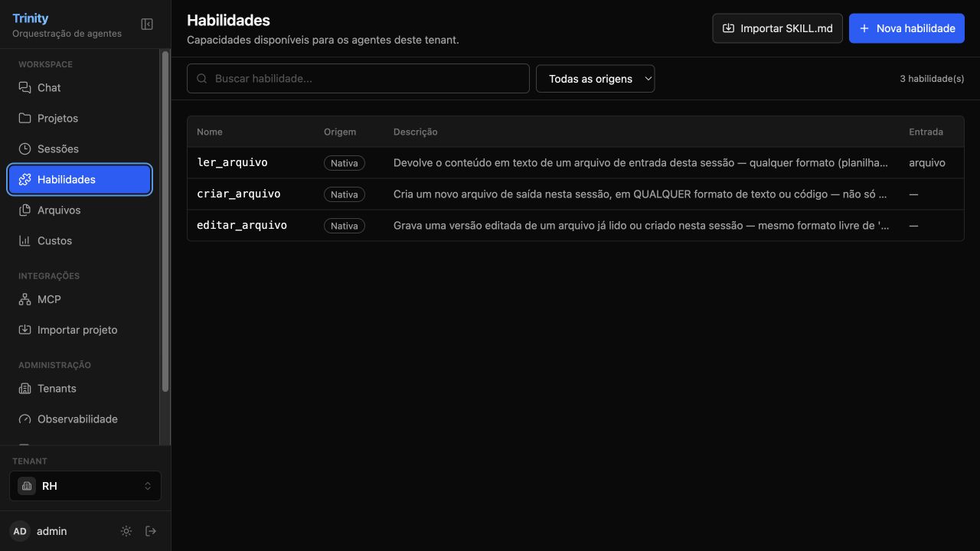Click the RH tenant building icon
The height and width of the screenshot is (551, 980).
tap(27, 486)
